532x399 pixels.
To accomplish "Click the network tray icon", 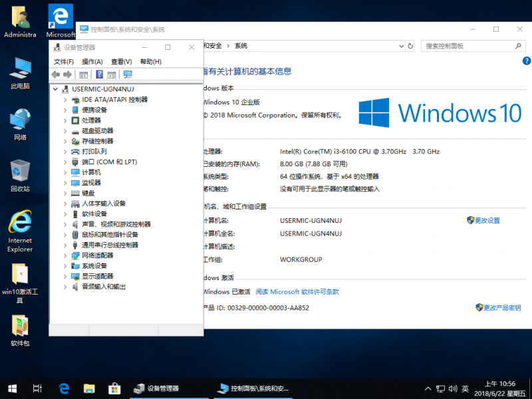I will 440,389.
